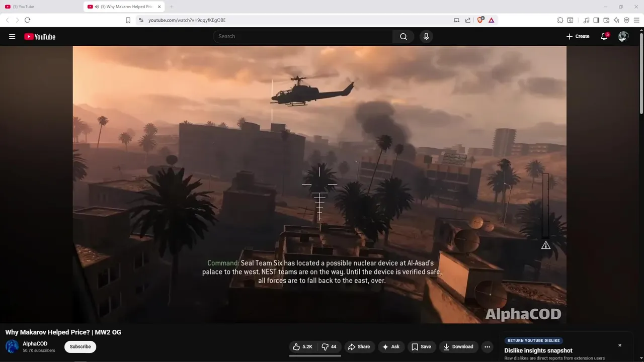Open the Brave Wallet icon

point(606,20)
